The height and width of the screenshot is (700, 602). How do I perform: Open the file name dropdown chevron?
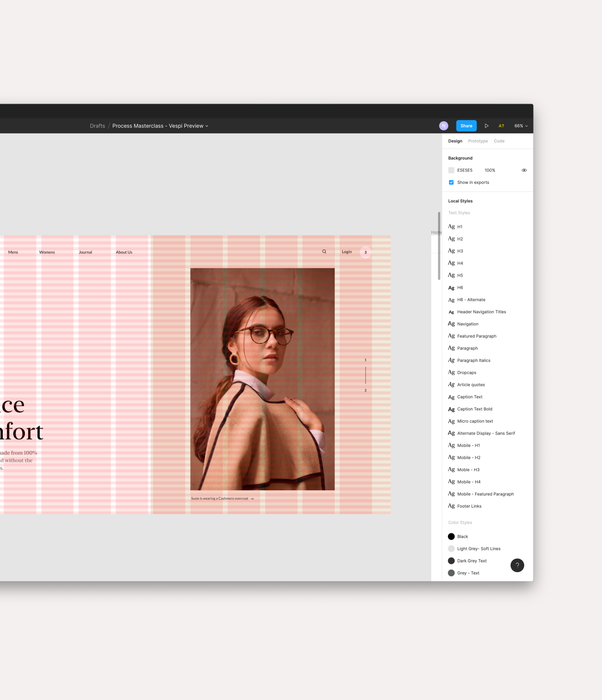(x=207, y=126)
